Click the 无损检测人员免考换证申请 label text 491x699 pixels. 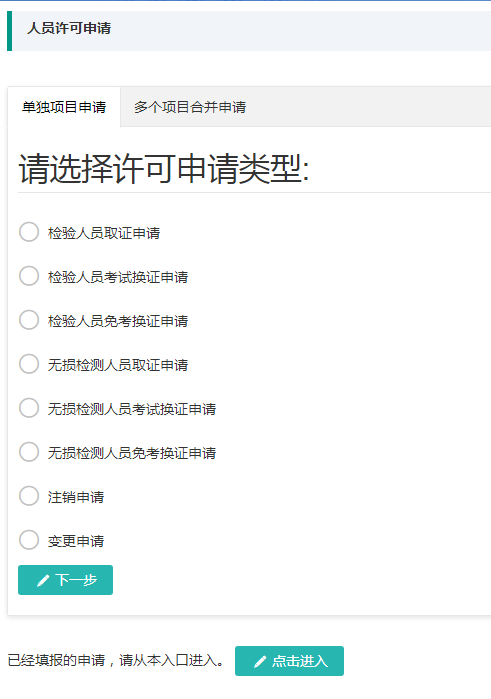pos(132,453)
